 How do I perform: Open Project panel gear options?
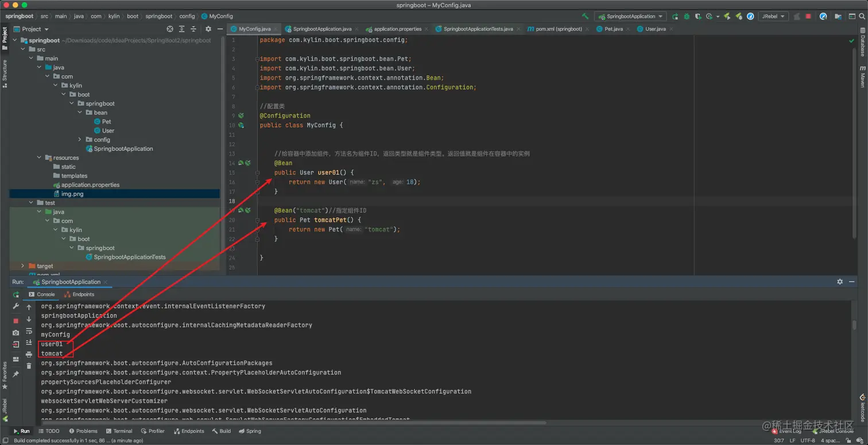click(208, 29)
